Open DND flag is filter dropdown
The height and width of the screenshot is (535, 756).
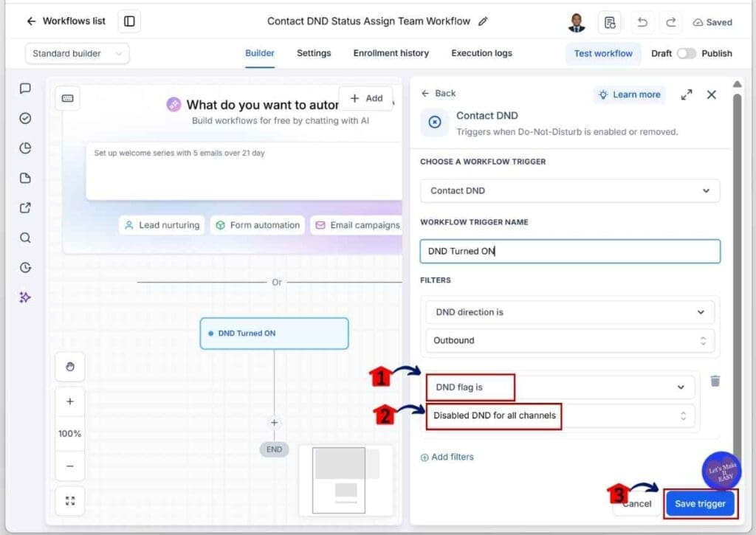click(560, 387)
